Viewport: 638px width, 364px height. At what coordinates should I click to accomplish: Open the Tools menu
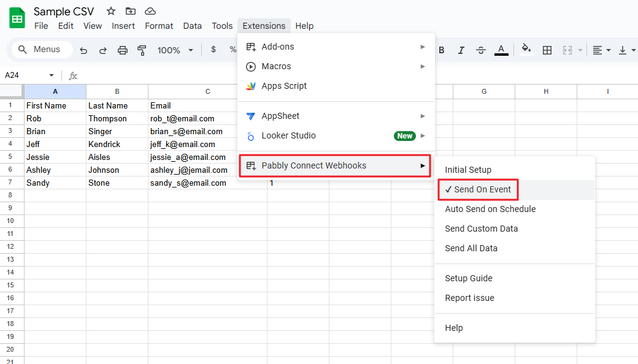pyautogui.click(x=222, y=26)
